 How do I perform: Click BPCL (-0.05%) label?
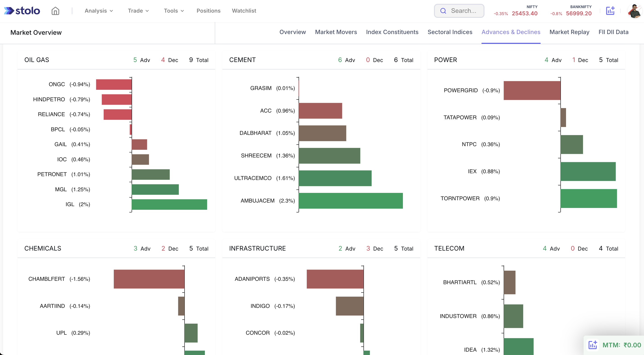tap(70, 129)
